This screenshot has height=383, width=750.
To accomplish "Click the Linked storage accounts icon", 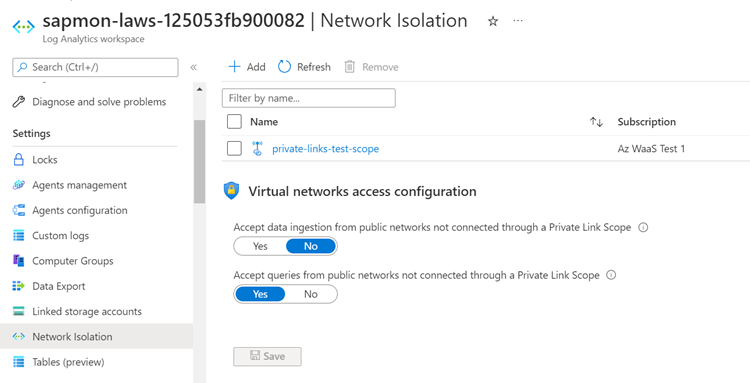I will coord(19,311).
